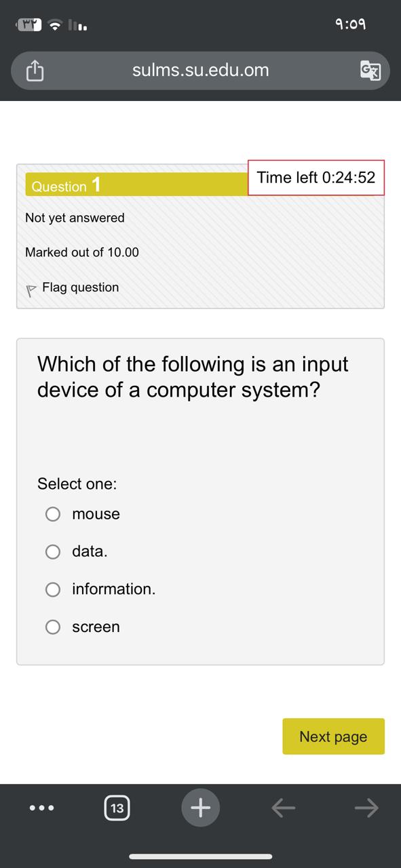The width and height of the screenshot is (401, 868).
Task: Open Google Translate icon beside address bar
Action: tap(370, 70)
